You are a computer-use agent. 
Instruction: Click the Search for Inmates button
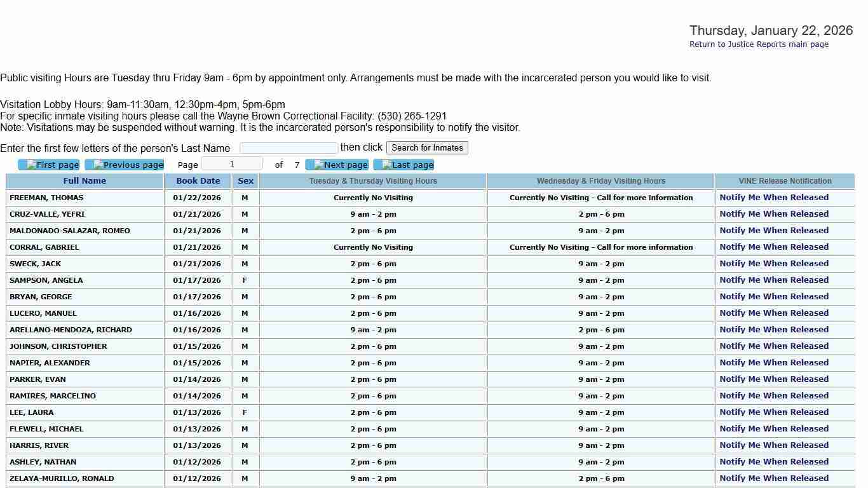click(427, 148)
